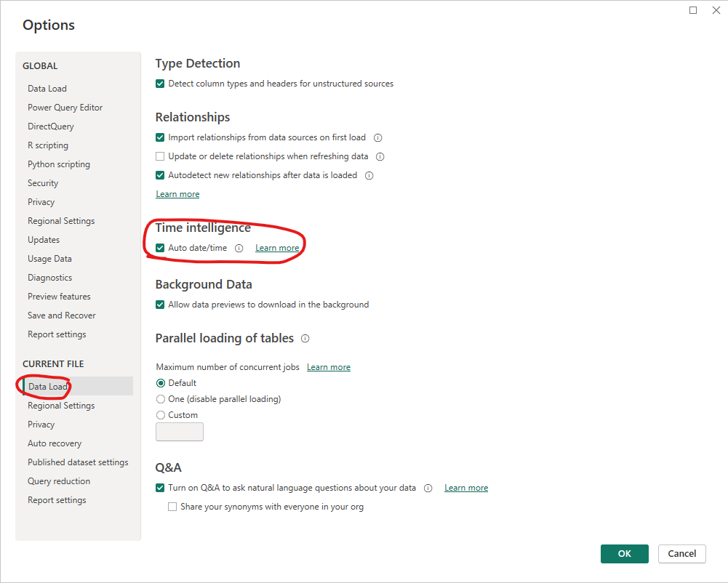This screenshot has height=583, width=728.
Task: Open Current File Privacy settings
Action: [41, 425]
